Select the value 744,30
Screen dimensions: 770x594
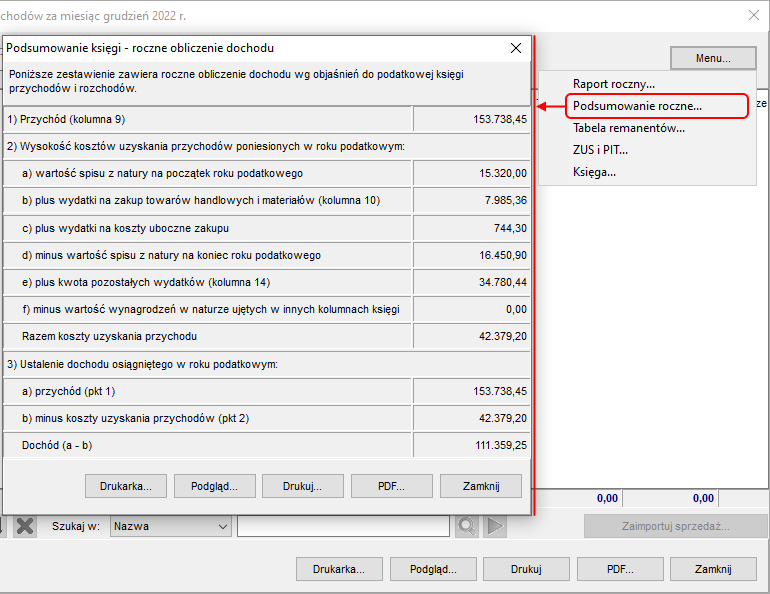pyautogui.click(x=510, y=228)
